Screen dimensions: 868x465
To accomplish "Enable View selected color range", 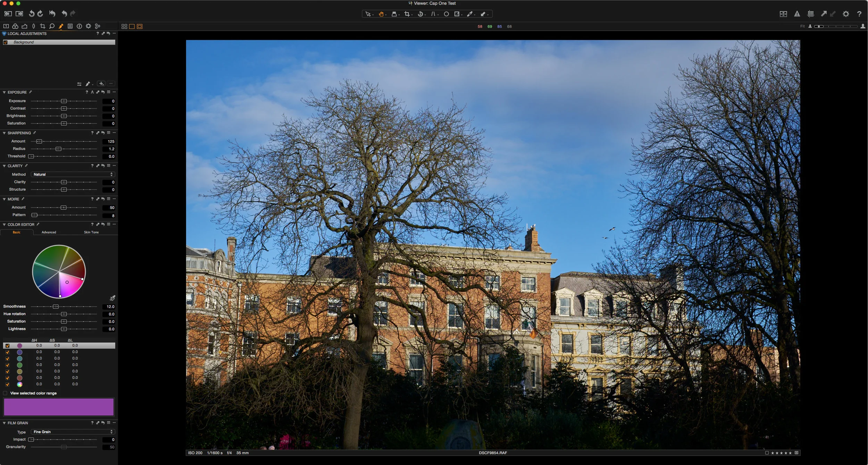I will [x=5, y=393].
